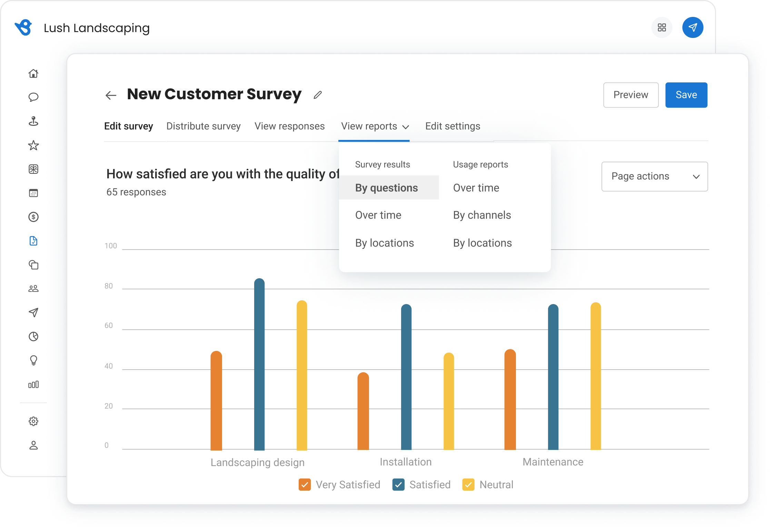Image resolution: width=774 pixels, height=532 pixels.
Task: Open the campaigns send icon in sidebar
Action: 33,313
